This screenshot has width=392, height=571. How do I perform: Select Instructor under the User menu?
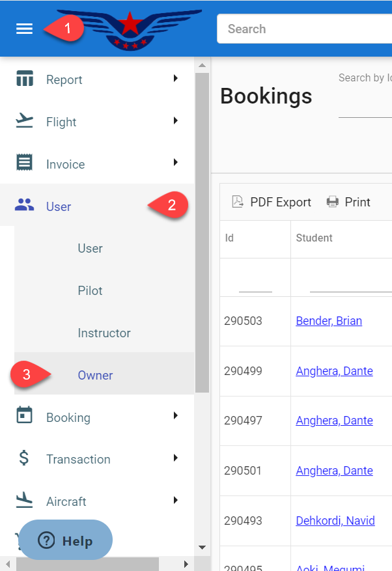coord(104,333)
